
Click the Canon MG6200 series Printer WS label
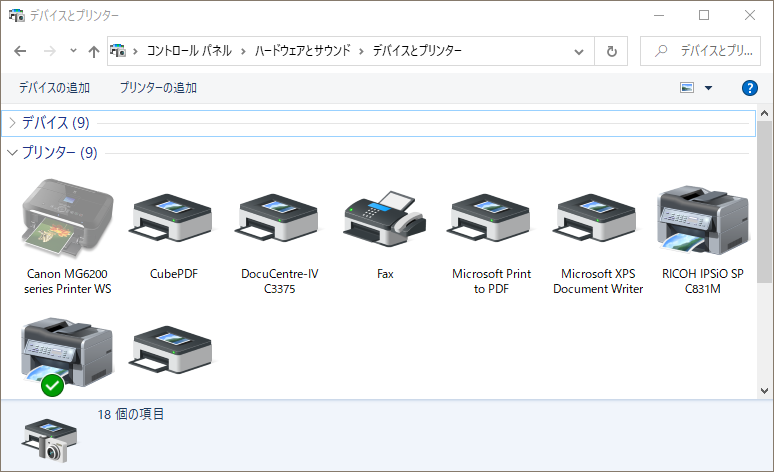pos(68,281)
